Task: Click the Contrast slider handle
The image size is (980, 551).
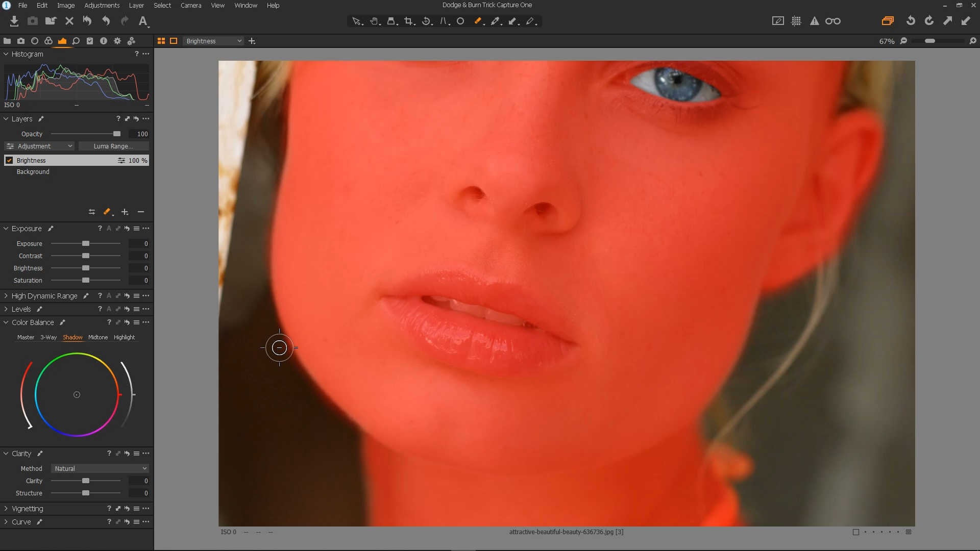Action: (86, 256)
